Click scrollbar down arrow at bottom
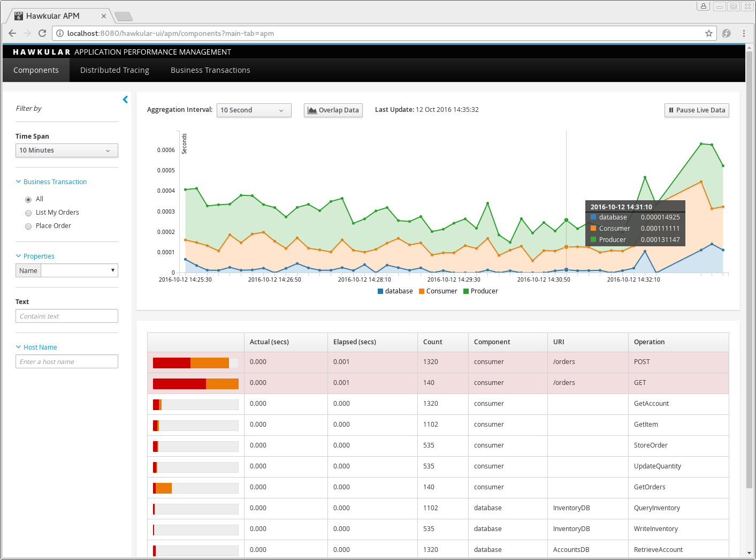 coord(749,553)
